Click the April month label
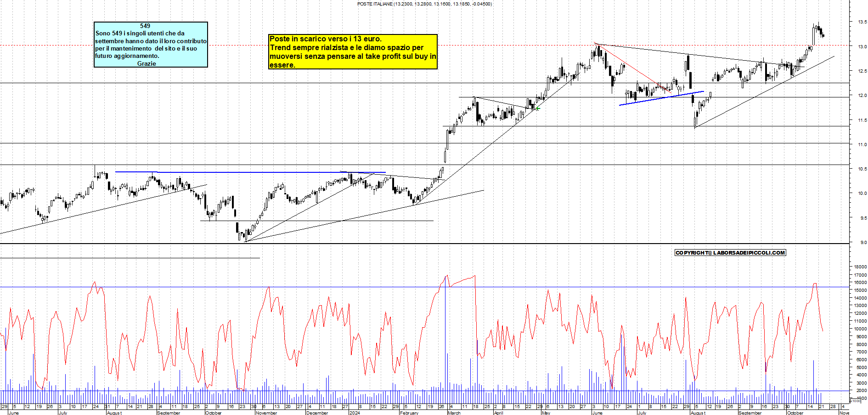The image size is (868, 415). tap(498, 413)
